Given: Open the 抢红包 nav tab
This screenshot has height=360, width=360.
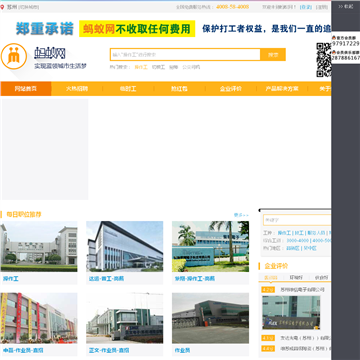Looking at the screenshot, I should click(180, 89).
